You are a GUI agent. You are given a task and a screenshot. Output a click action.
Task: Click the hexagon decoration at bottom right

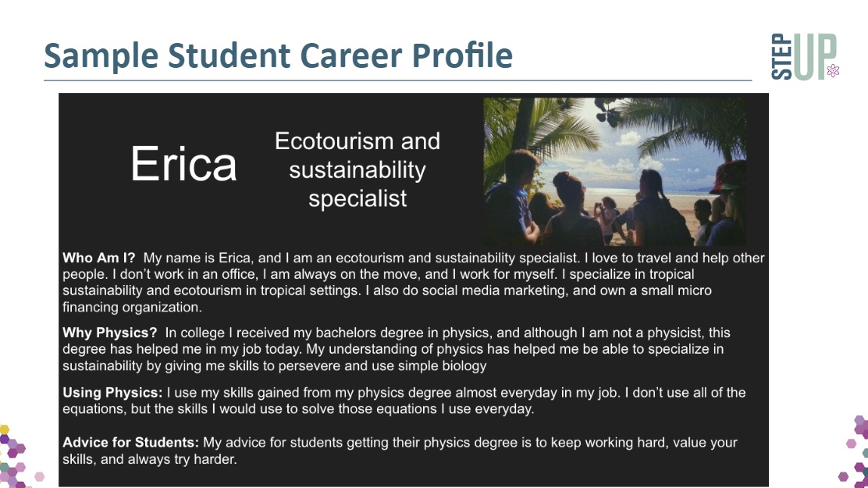(854, 451)
